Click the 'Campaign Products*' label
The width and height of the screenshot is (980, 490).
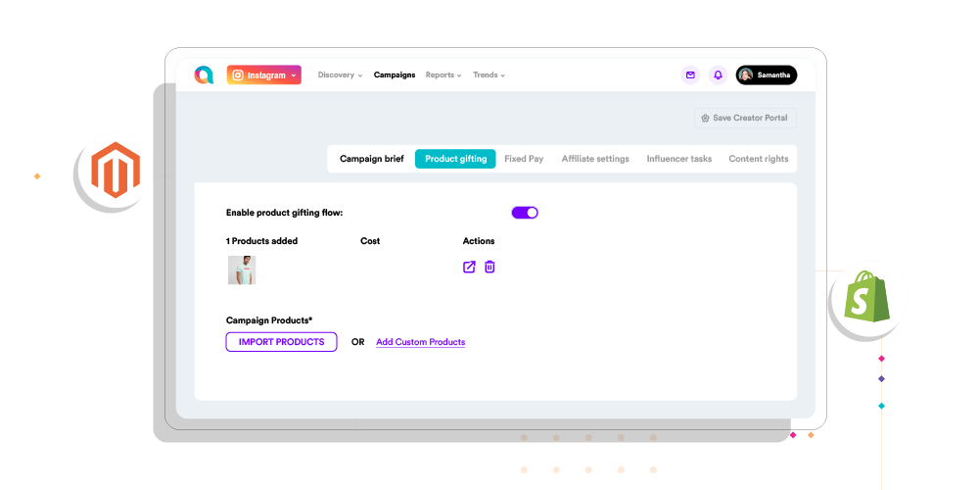pyautogui.click(x=269, y=320)
